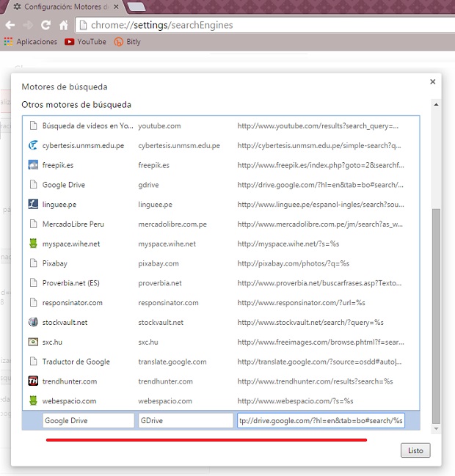Select the cybertesis.unmsm.edu.pe name entry
455x476 pixels.
click(83, 145)
